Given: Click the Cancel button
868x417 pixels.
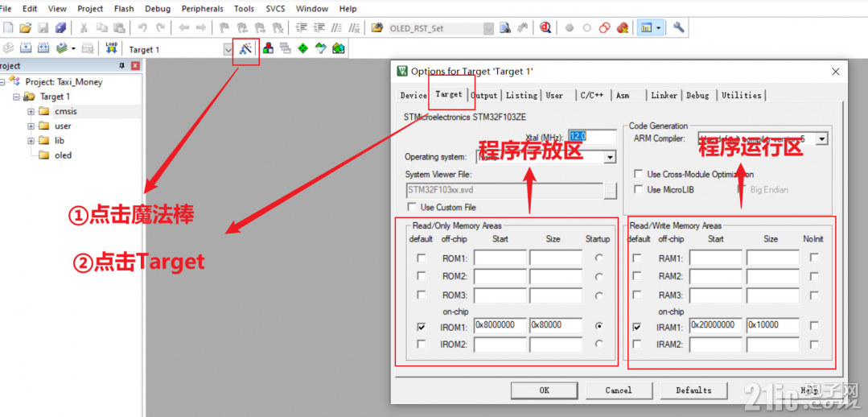Looking at the screenshot, I should tap(619, 390).
